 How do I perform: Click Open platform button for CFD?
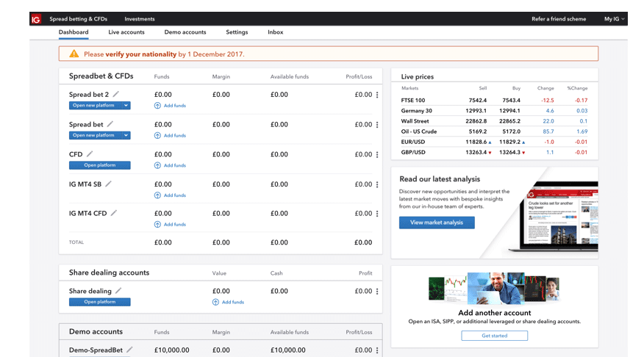(100, 165)
